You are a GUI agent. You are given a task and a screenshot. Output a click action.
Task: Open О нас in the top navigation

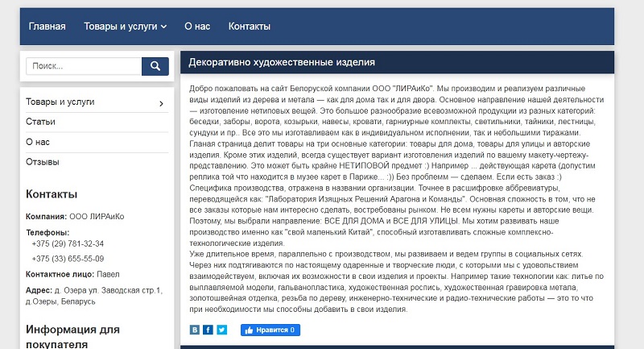(197, 27)
